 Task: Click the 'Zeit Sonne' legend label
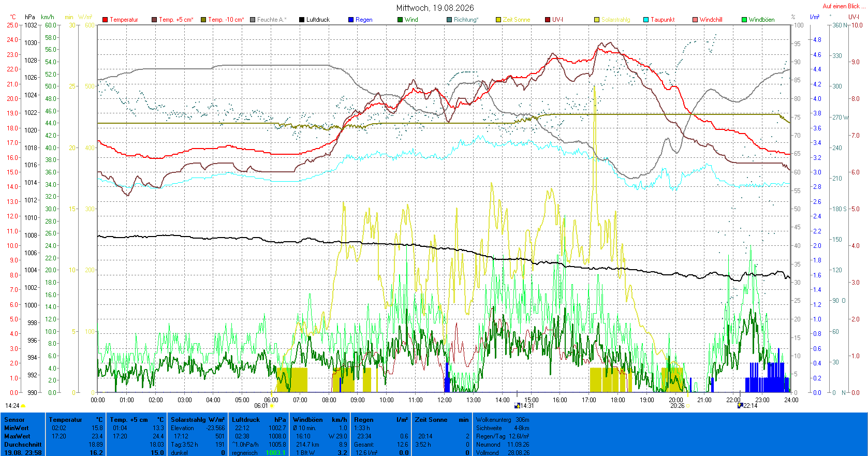point(517,20)
